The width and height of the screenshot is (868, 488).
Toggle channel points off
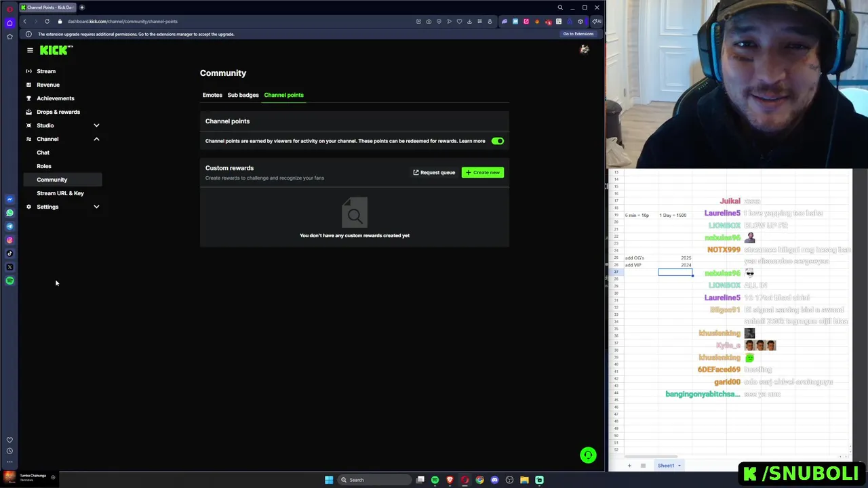pyautogui.click(x=498, y=141)
